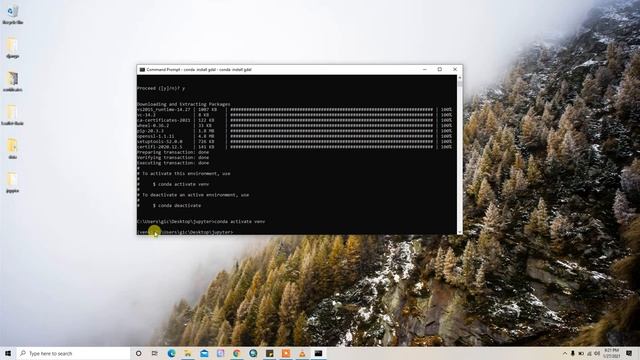Image resolution: width=640 pixels, height=360 pixels.
Task: Click the Command Prompt window title text
Action: pyautogui.click(x=199, y=70)
